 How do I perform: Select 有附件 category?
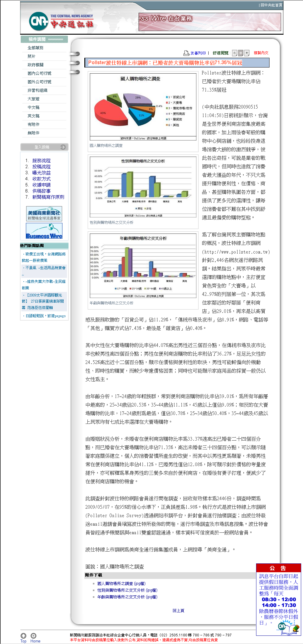(x=33, y=124)
